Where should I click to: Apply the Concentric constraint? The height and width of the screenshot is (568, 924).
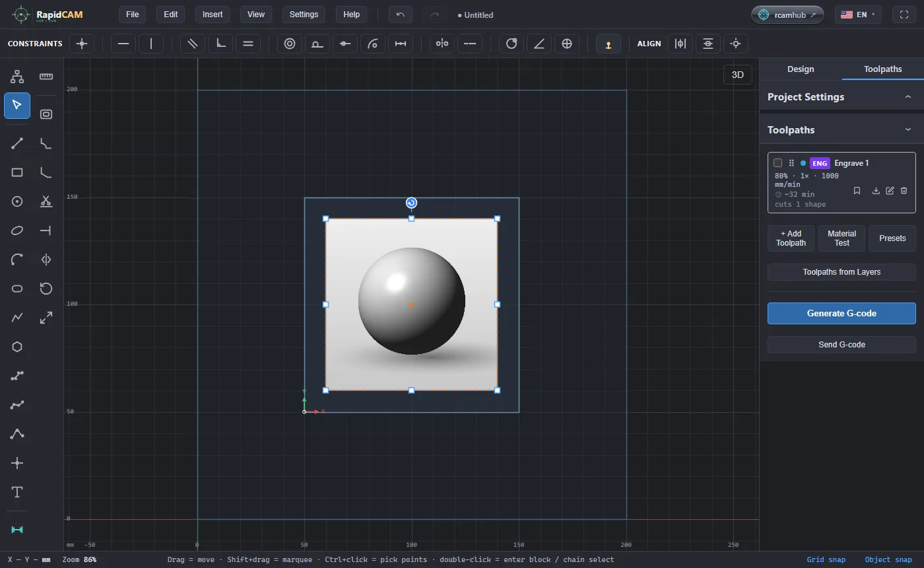pyautogui.click(x=289, y=44)
